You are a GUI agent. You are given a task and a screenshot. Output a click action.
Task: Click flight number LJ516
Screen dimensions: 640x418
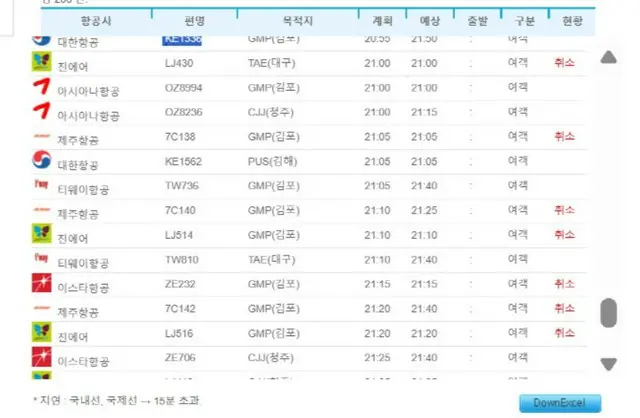(179, 334)
